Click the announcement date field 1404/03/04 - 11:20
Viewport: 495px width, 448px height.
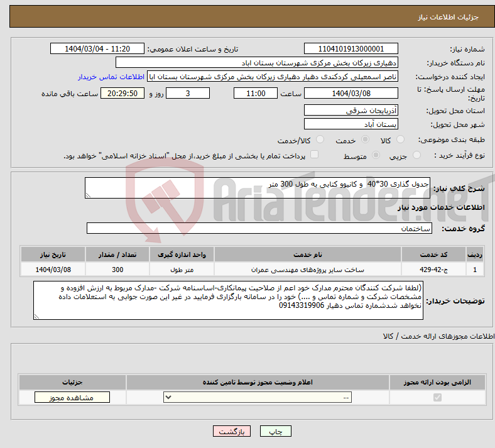(97, 48)
